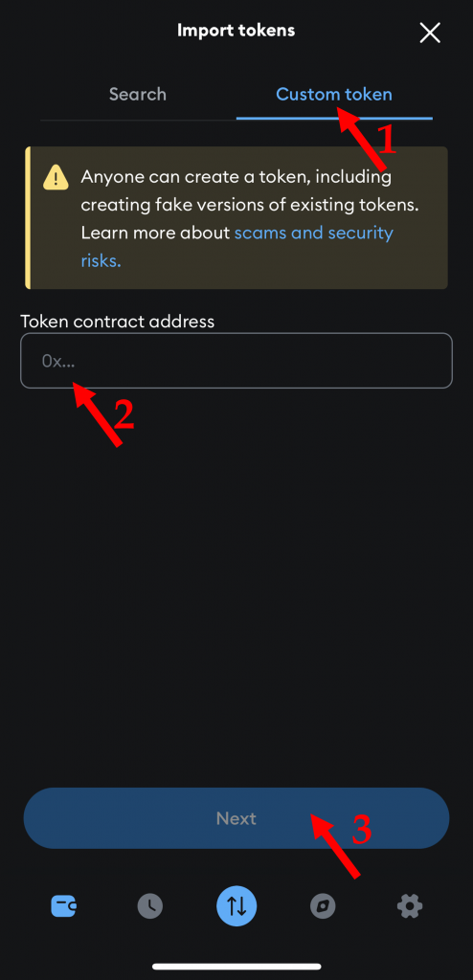This screenshot has width=473, height=980.
Task: Open the Wallet tab icon
Action: pyautogui.click(x=64, y=905)
